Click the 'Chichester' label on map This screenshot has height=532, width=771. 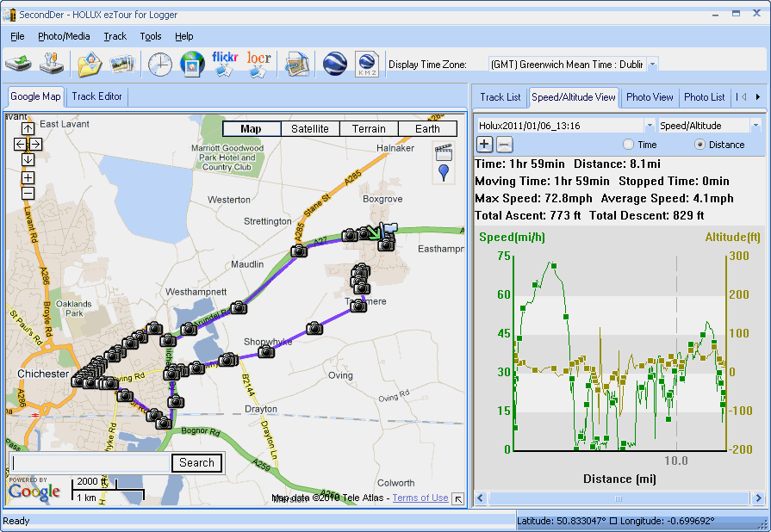click(43, 374)
